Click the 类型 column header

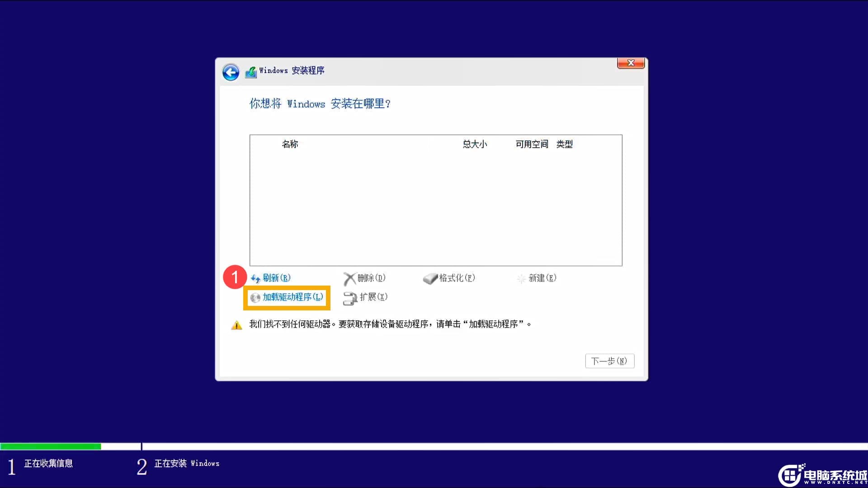click(564, 144)
